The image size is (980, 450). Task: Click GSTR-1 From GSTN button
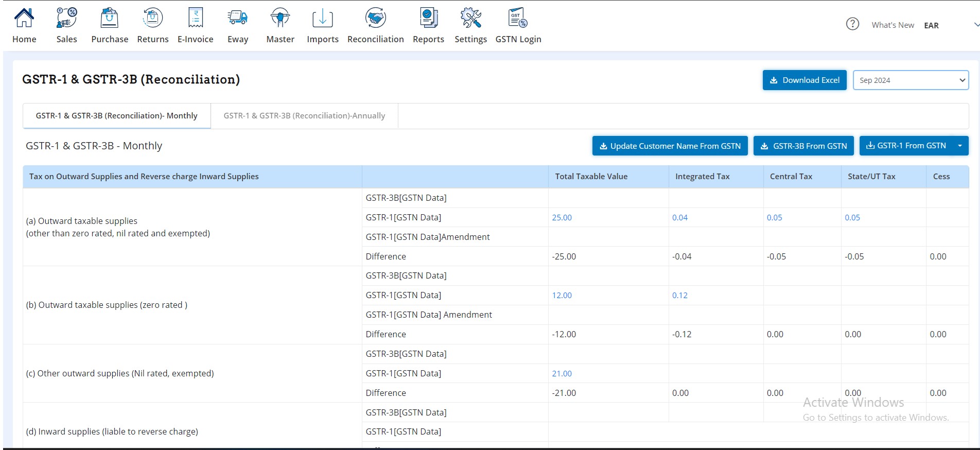coord(905,146)
